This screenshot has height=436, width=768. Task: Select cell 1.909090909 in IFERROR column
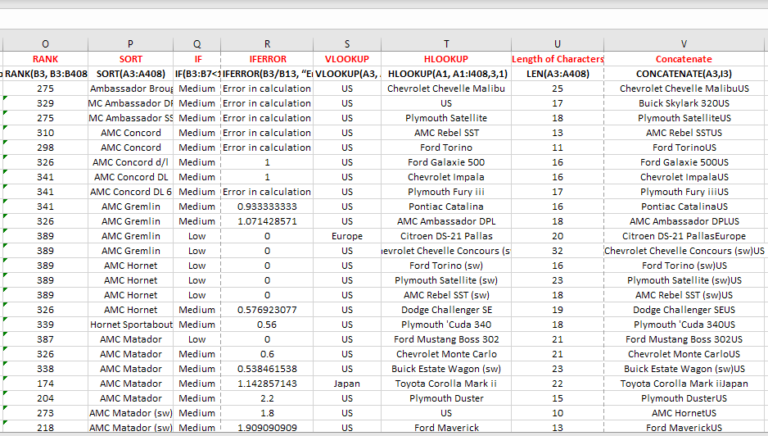pos(267,428)
